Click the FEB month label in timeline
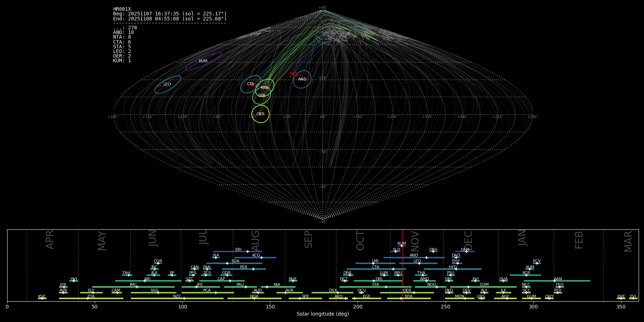Viewport: 644px width, 322px height. (x=579, y=240)
